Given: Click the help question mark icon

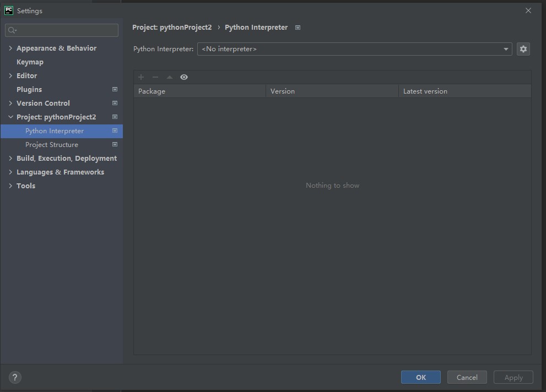Looking at the screenshot, I should click(x=15, y=377).
